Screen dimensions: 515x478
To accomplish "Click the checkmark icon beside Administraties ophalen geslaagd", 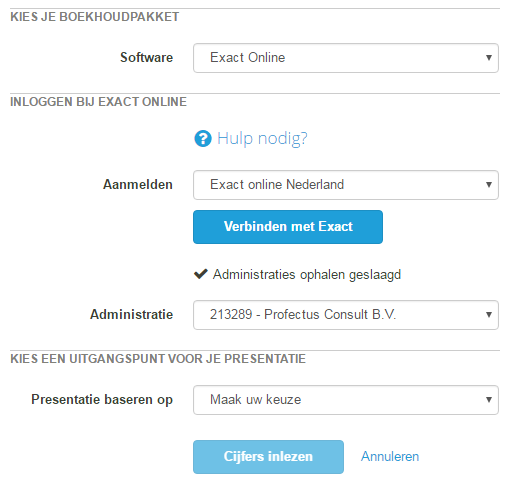I will point(201,274).
